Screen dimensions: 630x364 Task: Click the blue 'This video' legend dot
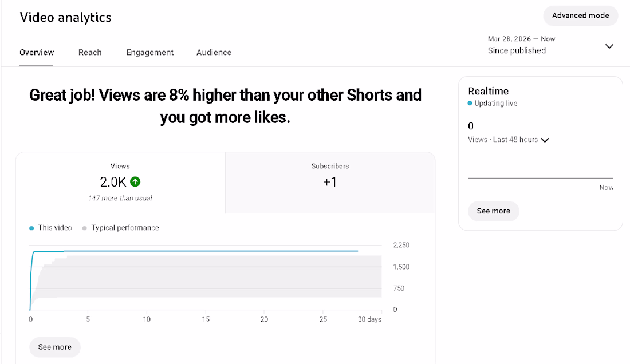tap(31, 228)
